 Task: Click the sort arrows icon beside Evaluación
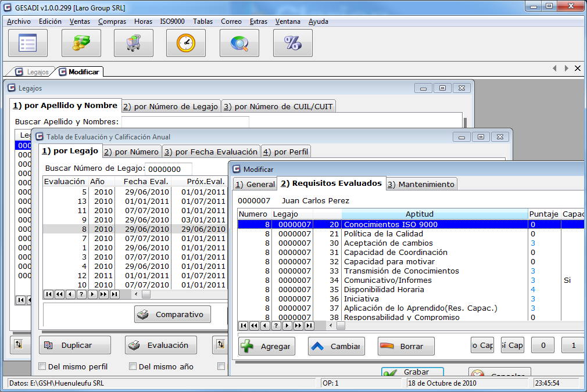(219, 343)
